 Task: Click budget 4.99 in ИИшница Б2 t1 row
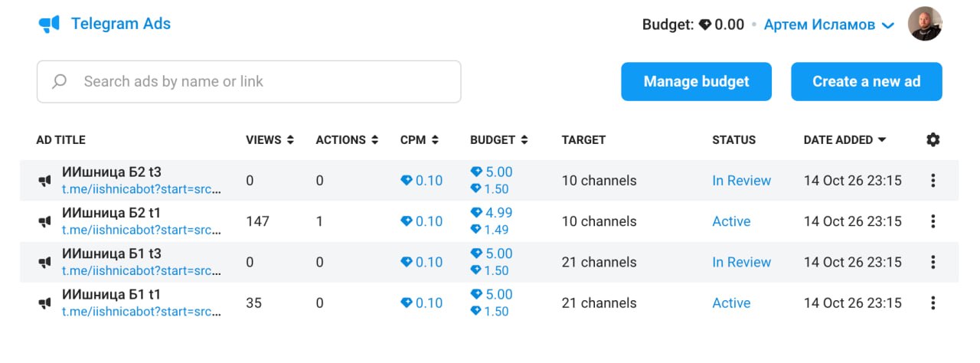pyautogui.click(x=492, y=213)
